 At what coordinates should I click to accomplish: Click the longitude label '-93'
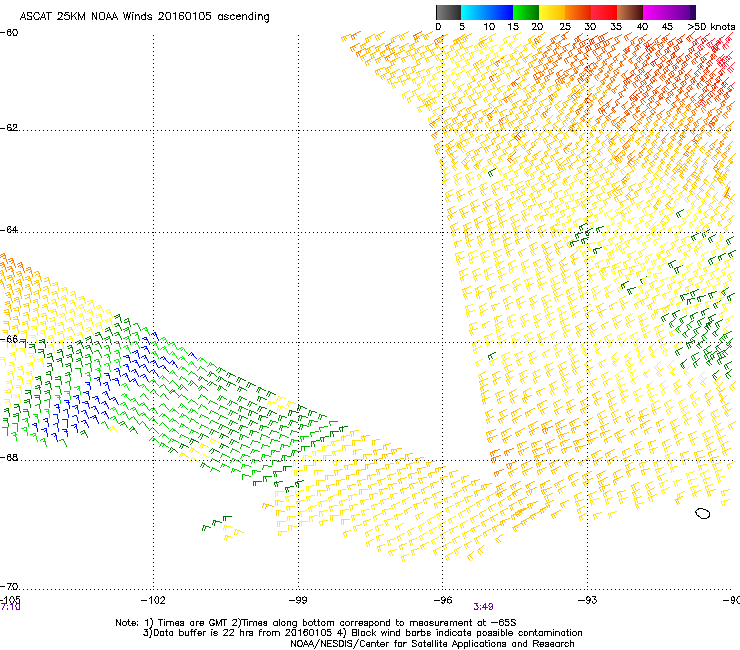(588, 600)
